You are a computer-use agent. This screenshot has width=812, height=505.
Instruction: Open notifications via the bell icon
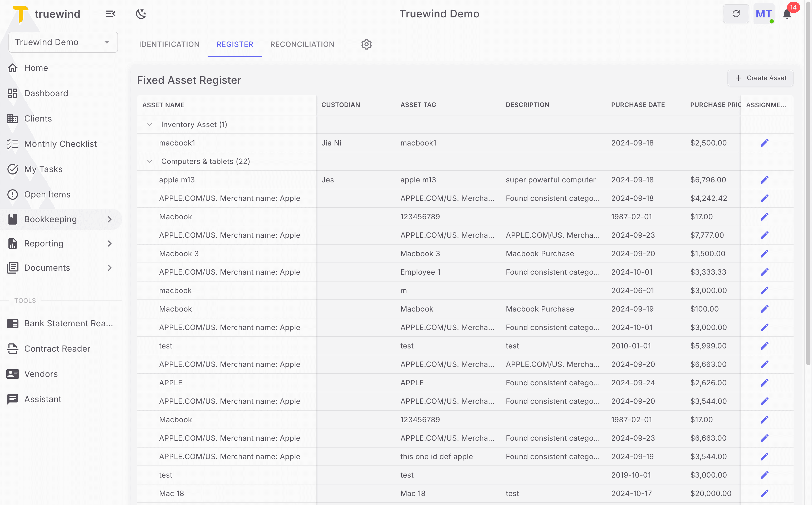click(787, 14)
